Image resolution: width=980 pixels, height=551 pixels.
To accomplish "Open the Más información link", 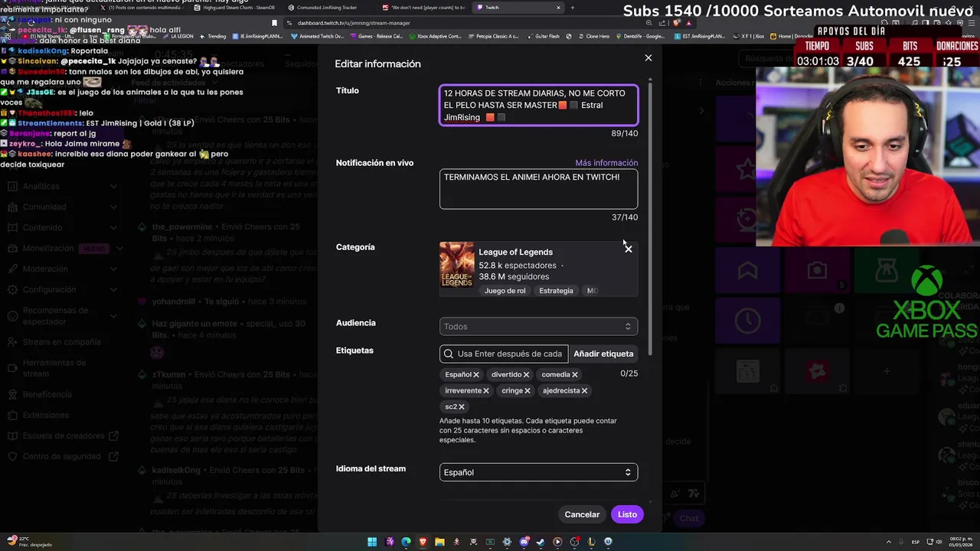I will 606,163.
